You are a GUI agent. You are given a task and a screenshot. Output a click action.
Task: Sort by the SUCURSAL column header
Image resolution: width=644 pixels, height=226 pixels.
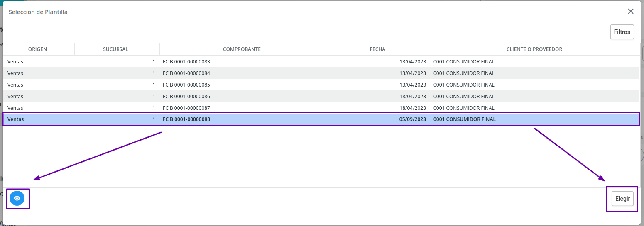[116, 49]
